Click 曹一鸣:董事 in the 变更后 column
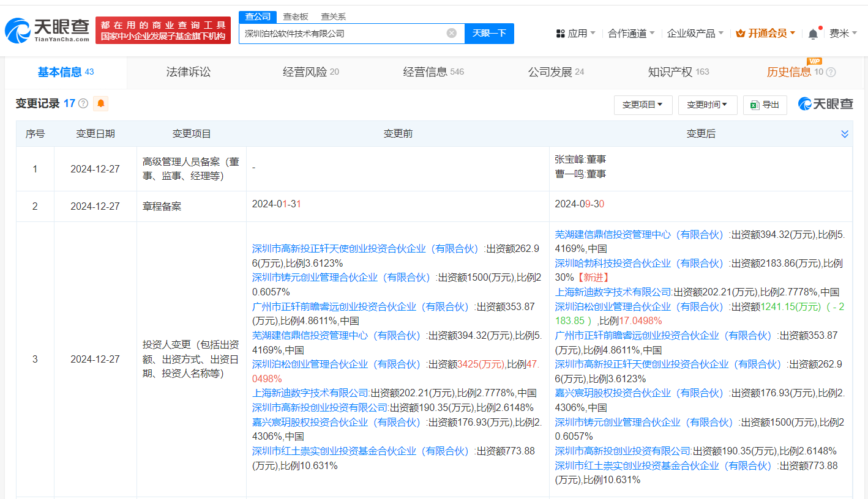 [x=580, y=174]
